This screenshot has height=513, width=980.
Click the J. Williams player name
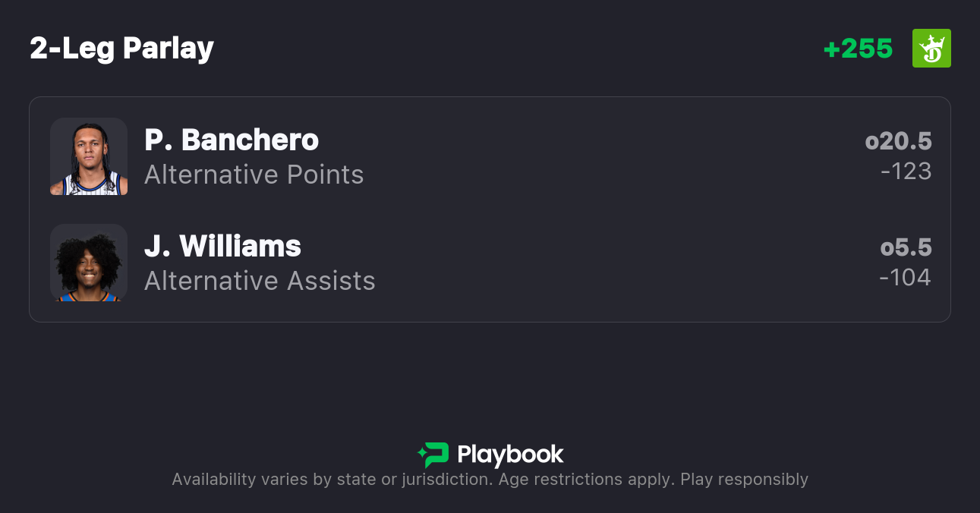click(x=222, y=247)
